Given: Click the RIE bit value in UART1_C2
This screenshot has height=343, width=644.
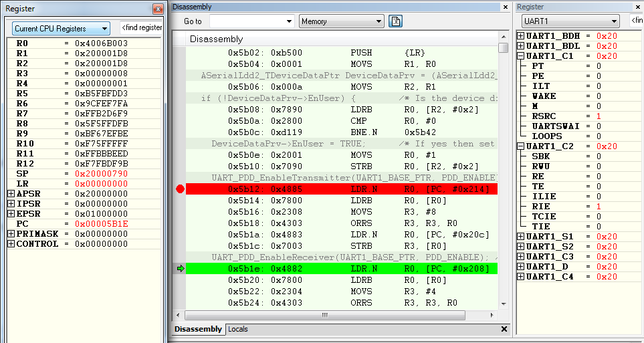Looking at the screenshot, I should pos(599,207).
